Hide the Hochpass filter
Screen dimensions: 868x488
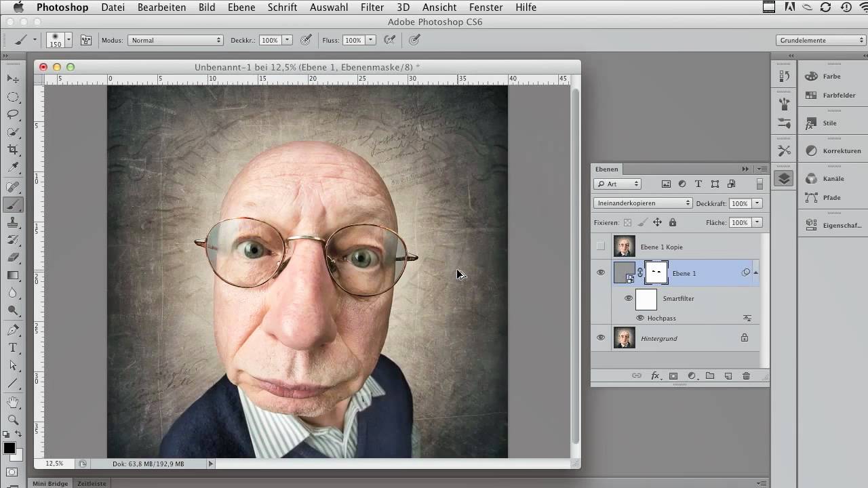point(640,318)
